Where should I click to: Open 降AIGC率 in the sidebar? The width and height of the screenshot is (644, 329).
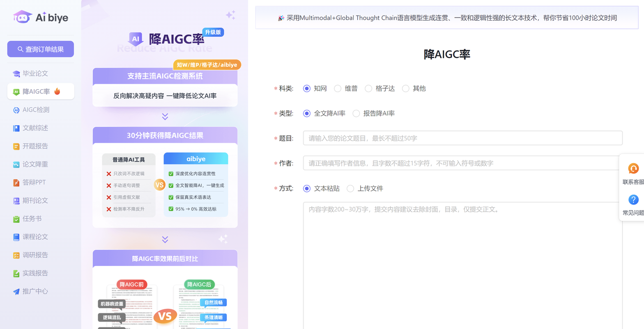tap(41, 91)
